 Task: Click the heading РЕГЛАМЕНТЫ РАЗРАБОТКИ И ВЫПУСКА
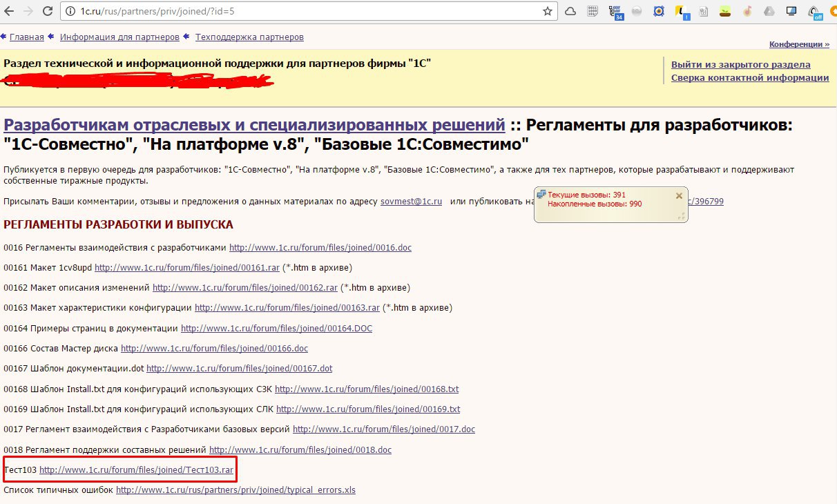pos(118,224)
